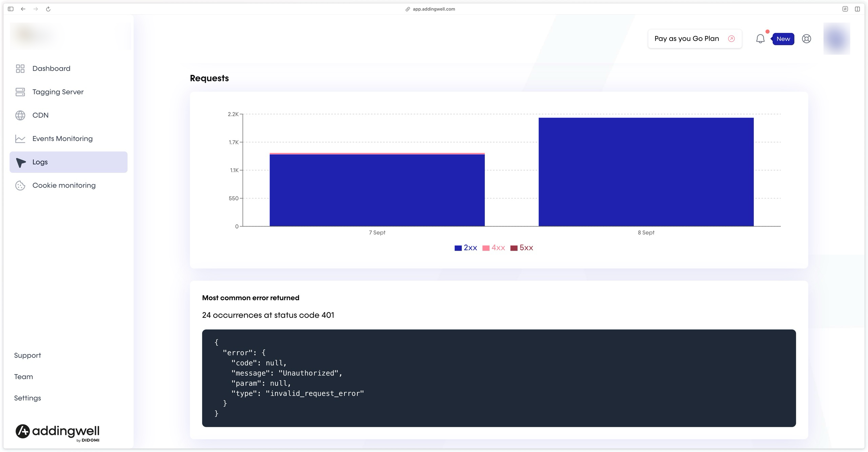This screenshot has height=452, width=868.
Task: Click the CDN globe icon
Action: (20, 115)
